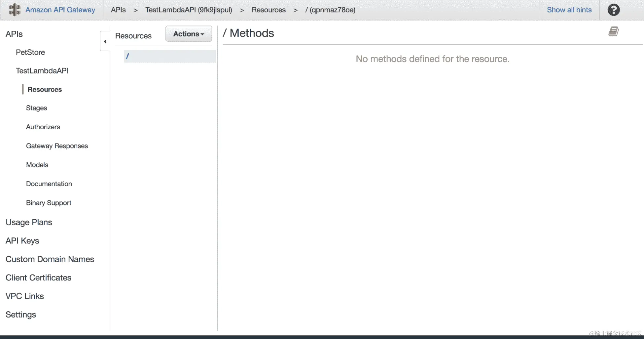
Task: Go to APIs breadcrumb
Action: [x=118, y=10]
